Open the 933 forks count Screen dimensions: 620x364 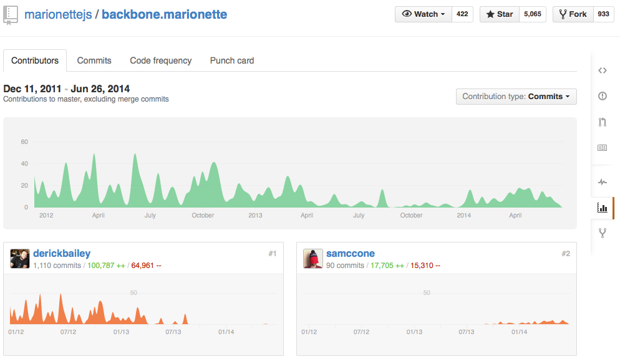(x=603, y=14)
